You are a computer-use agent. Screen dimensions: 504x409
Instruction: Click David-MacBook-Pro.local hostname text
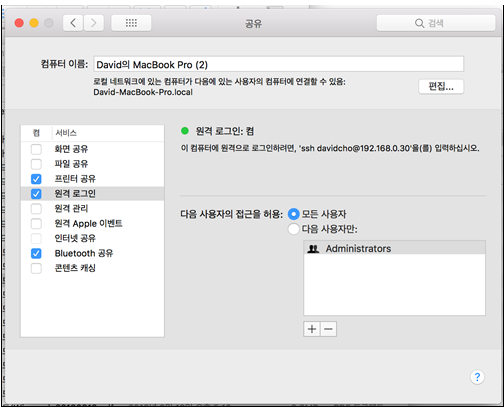[143, 92]
